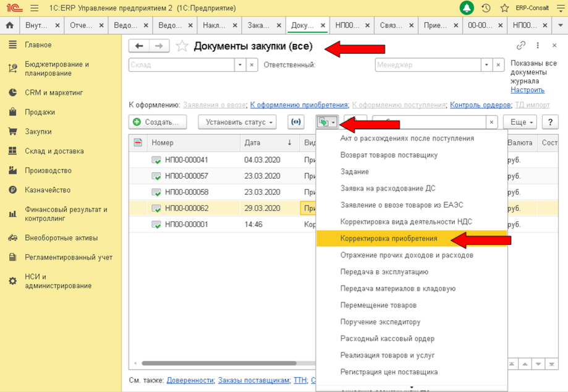Switch to the Зака... tab

point(258,25)
